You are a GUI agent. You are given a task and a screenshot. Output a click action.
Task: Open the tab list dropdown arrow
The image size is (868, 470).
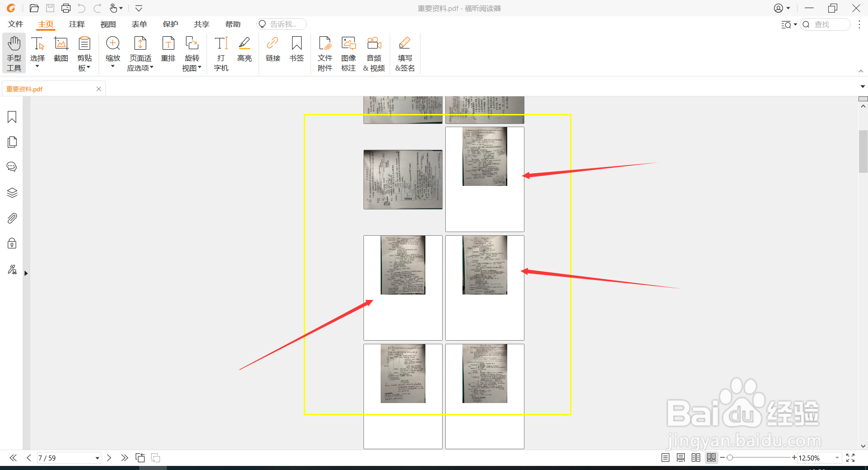pyautogui.click(x=863, y=86)
